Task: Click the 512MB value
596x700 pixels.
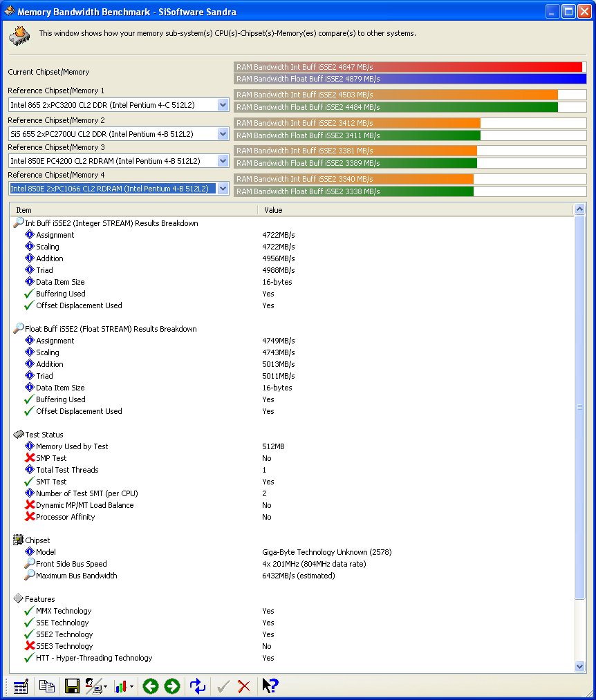Action: coord(273,446)
